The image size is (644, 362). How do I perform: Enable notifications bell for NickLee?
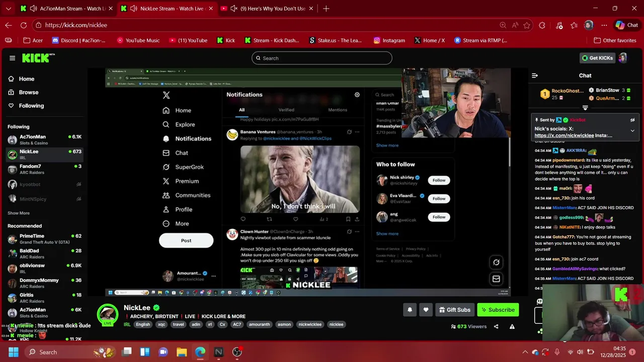[x=410, y=310]
